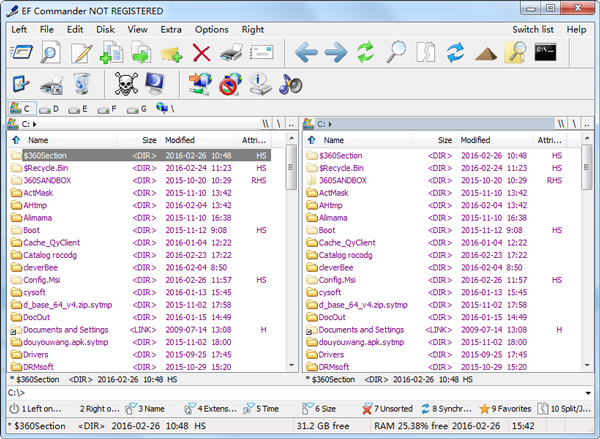Click the move file green arrow icon
The height and width of the screenshot is (439, 600).
point(141,52)
